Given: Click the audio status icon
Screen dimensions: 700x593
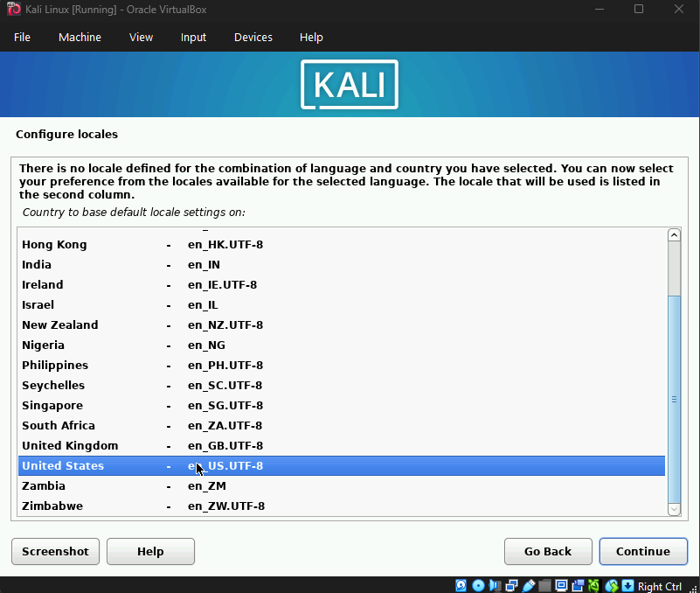Looking at the screenshot, I should (495, 585).
